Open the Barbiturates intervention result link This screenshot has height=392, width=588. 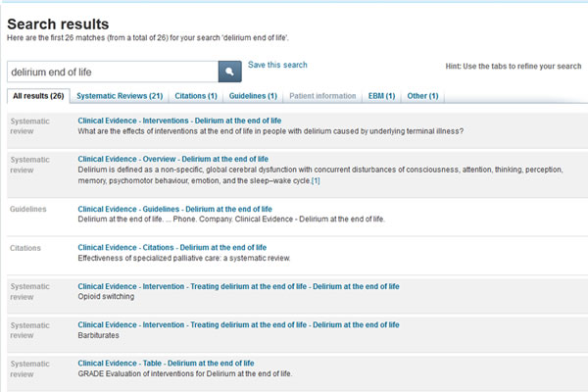pyautogui.click(x=238, y=324)
